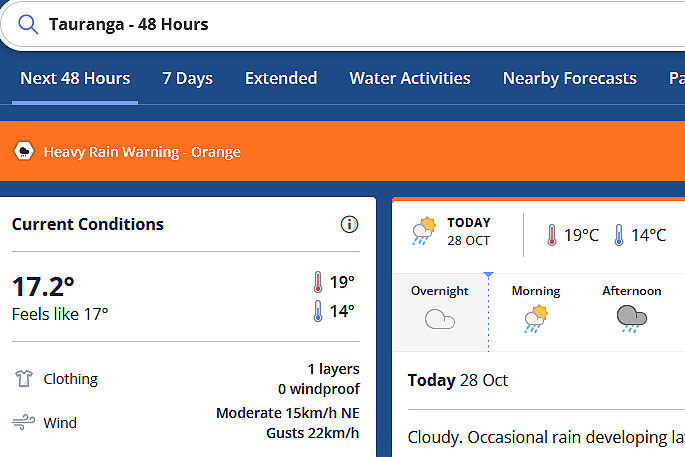Screen dimensions: 685x457
Task: Click the red high temperature thermometer in Current Conditions
Action: pyautogui.click(x=318, y=282)
